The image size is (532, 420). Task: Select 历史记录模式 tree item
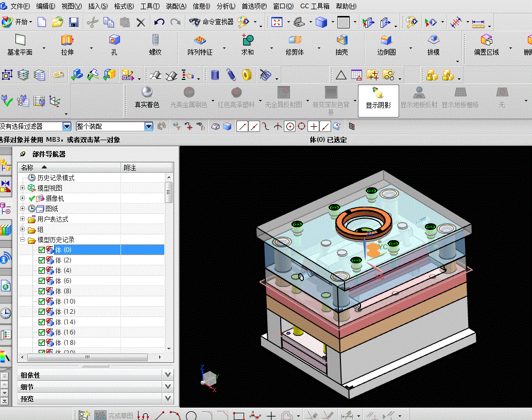(56, 178)
